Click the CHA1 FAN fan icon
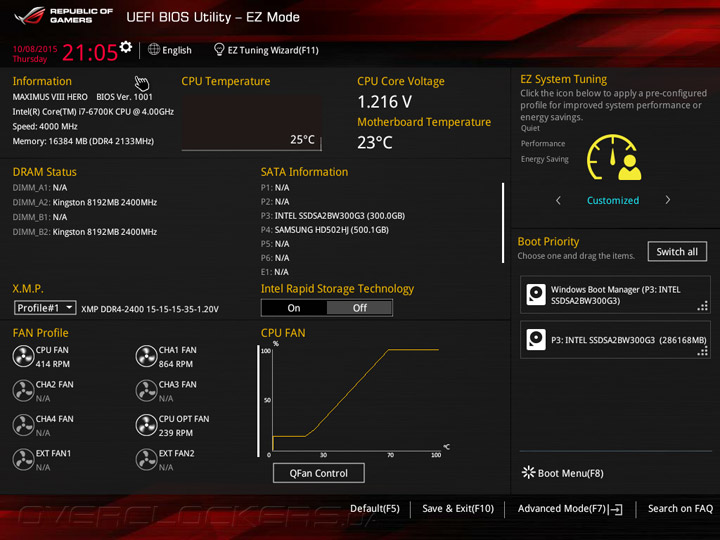The width and height of the screenshot is (720, 540). (x=146, y=356)
